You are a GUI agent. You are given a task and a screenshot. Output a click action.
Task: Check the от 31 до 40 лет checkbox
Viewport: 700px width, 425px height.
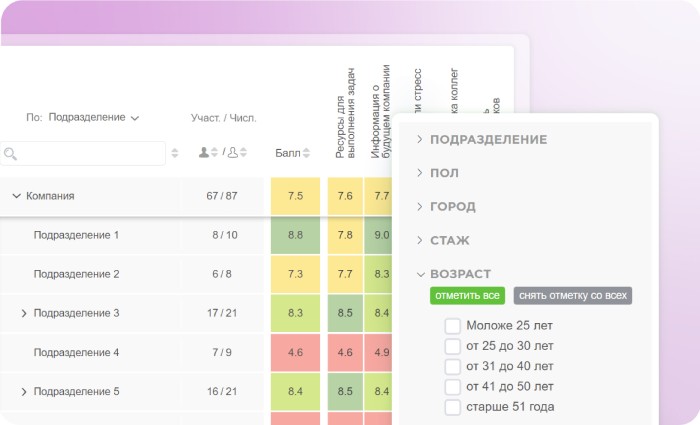452,367
